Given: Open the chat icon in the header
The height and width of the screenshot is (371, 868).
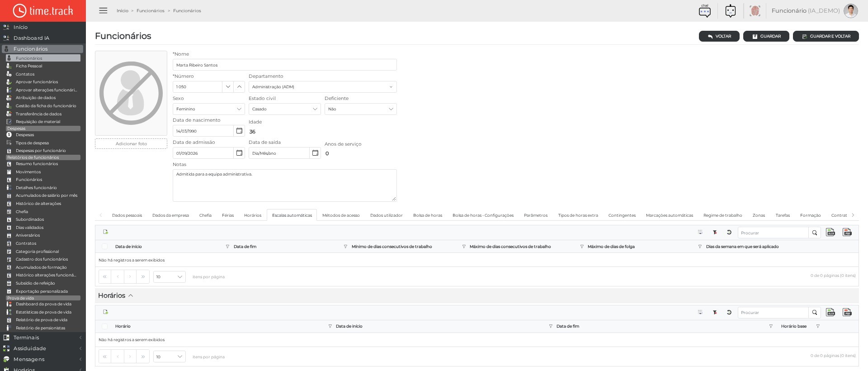Looking at the screenshot, I should (x=704, y=11).
